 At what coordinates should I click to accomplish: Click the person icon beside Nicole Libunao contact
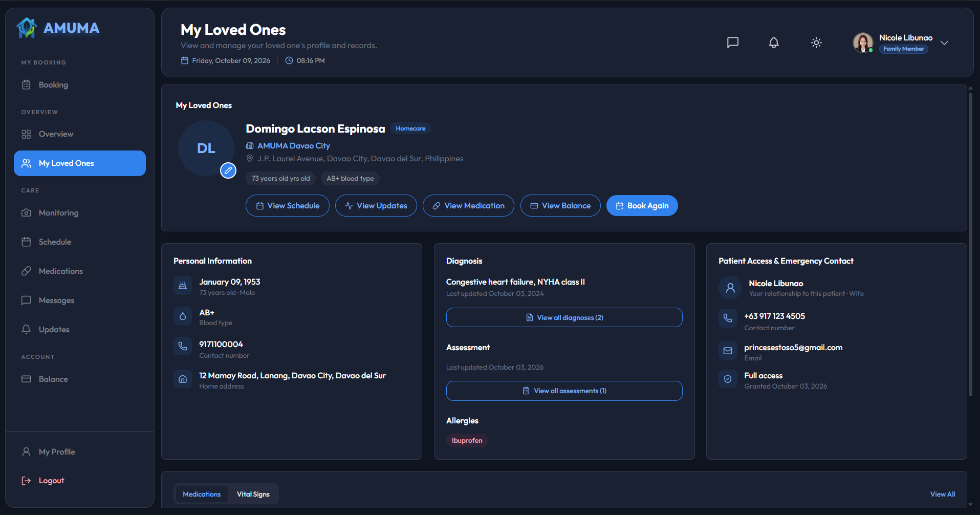click(730, 288)
